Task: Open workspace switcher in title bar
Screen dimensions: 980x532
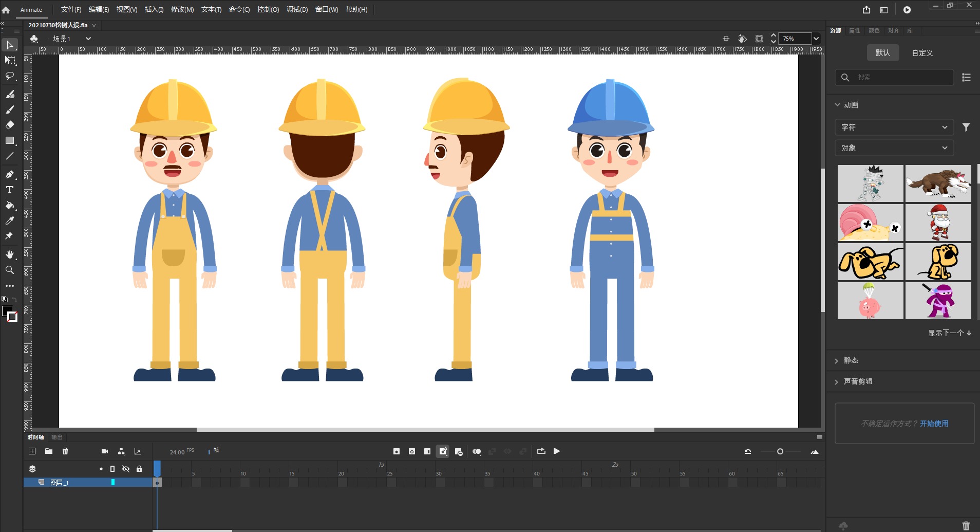Action: click(884, 10)
